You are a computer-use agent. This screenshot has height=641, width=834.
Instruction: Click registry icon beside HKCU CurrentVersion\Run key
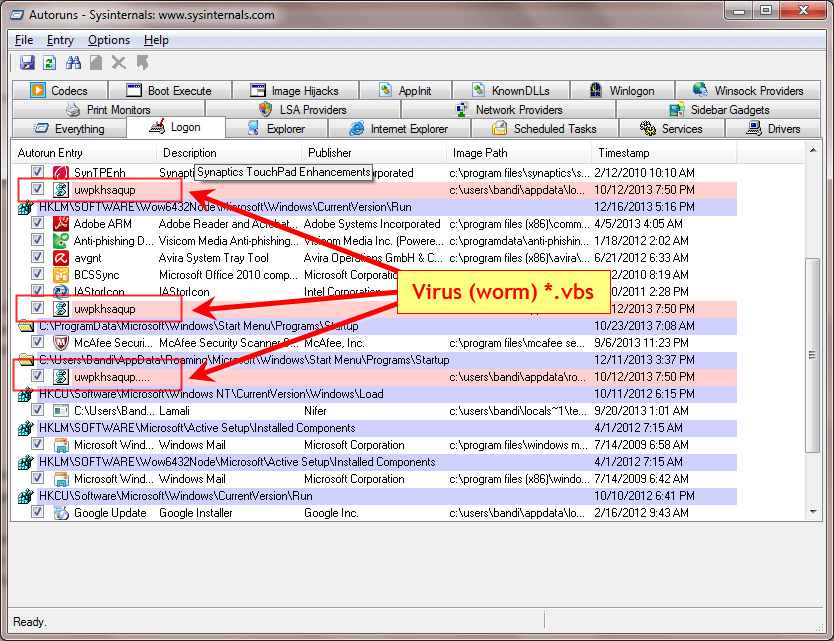26,496
